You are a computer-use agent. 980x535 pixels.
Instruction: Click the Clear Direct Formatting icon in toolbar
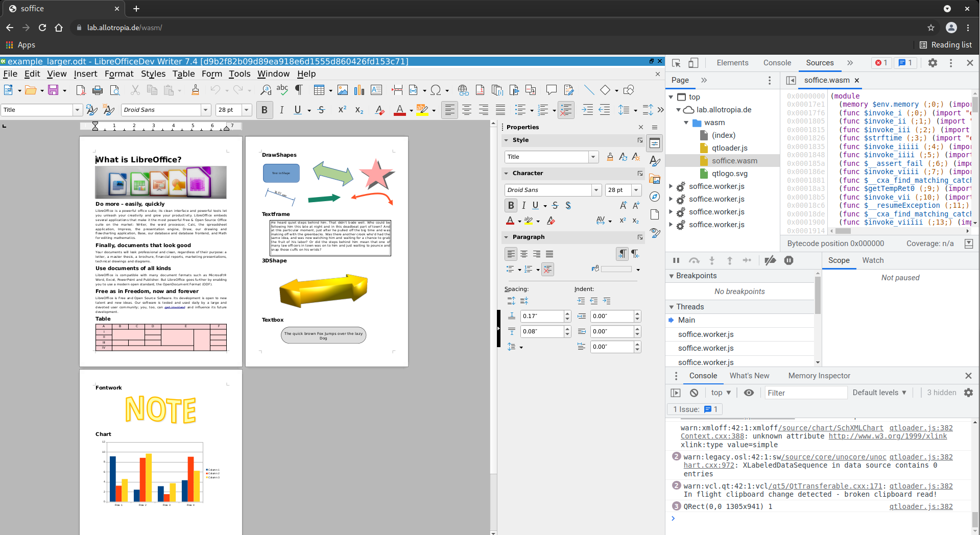tap(379, 110)
